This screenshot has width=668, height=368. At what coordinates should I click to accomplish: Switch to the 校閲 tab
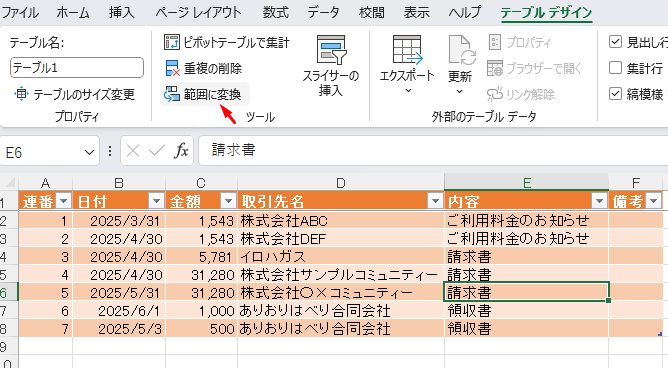click(x=371, y=12)
